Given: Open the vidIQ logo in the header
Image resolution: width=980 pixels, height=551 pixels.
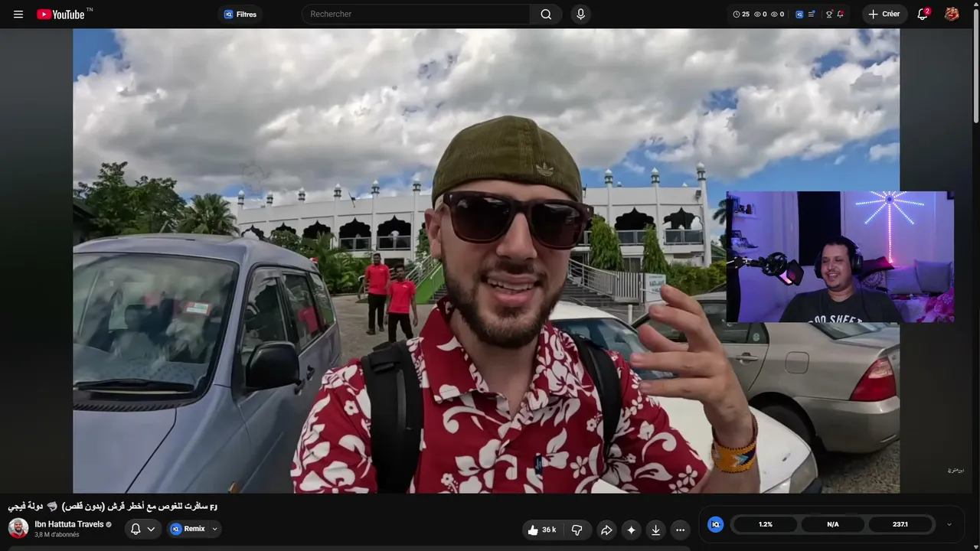Looking at the screenshot, I should click(799, 14).
